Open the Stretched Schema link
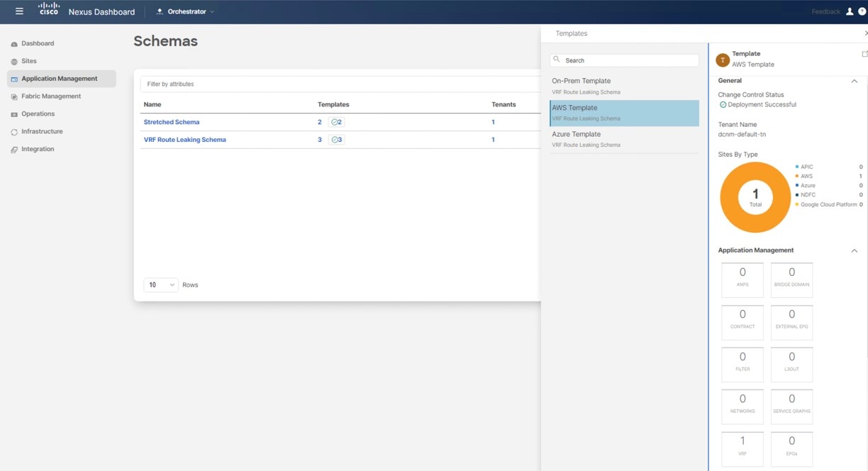Screen dimensions: 868x471 coord(172,122)
